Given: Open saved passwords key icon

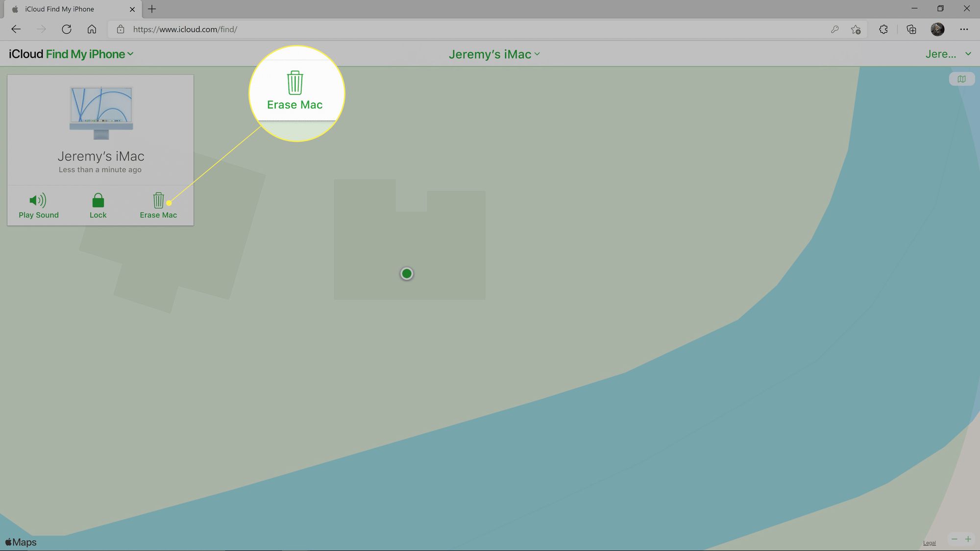Looking at the screenshot, I should (835, 29).
